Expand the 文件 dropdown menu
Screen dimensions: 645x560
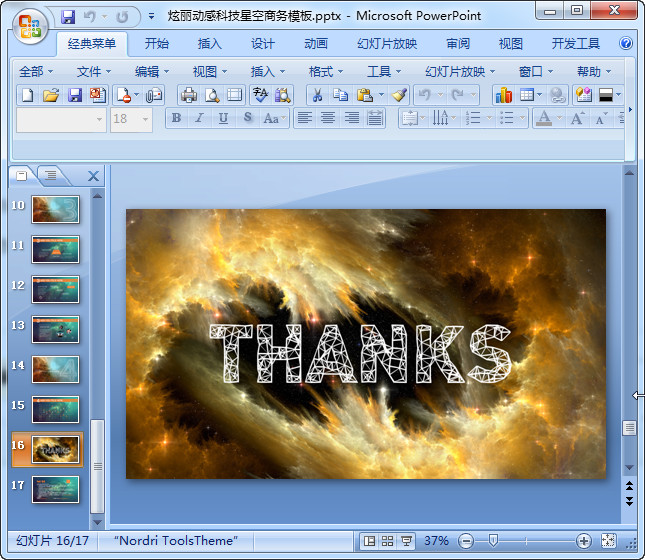pos(94,72)
